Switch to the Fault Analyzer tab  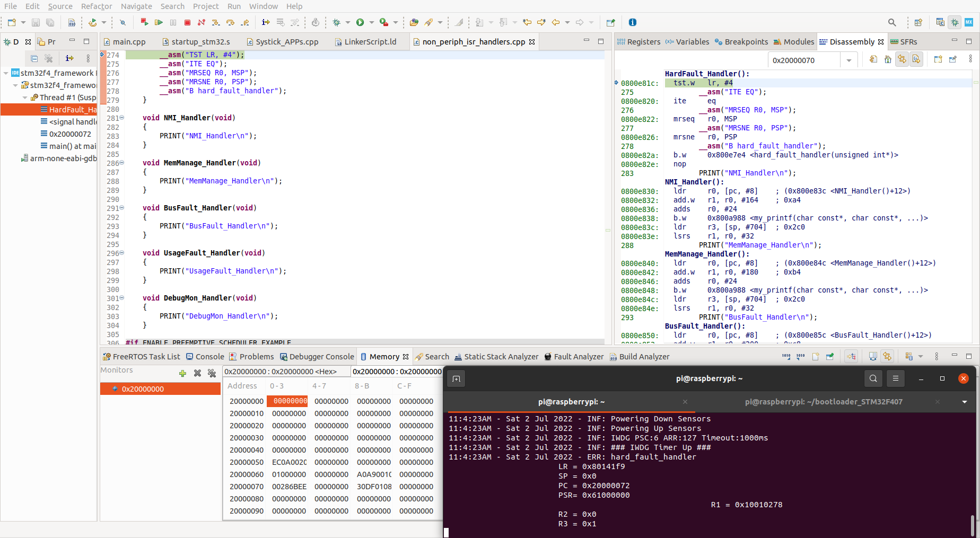click(578, 357)
